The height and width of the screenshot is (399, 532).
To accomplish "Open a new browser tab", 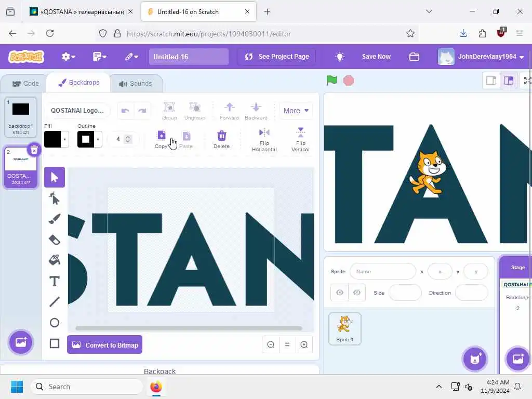I will tap(268, 12).
